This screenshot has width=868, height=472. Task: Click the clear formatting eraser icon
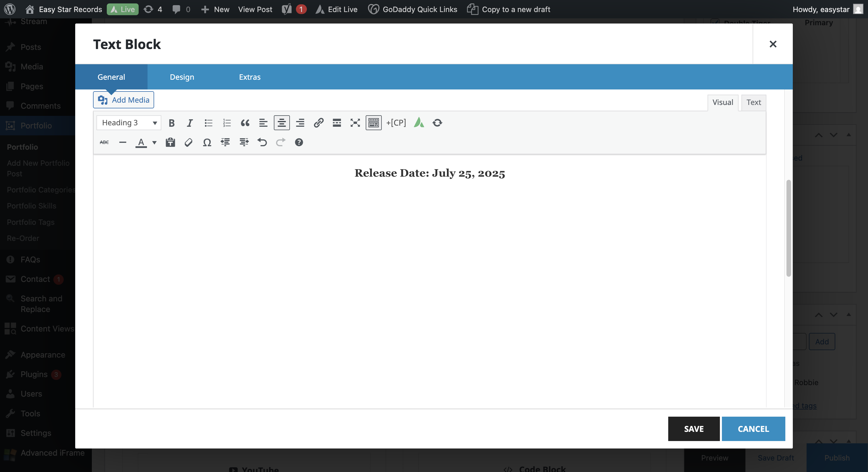point(188,143)
